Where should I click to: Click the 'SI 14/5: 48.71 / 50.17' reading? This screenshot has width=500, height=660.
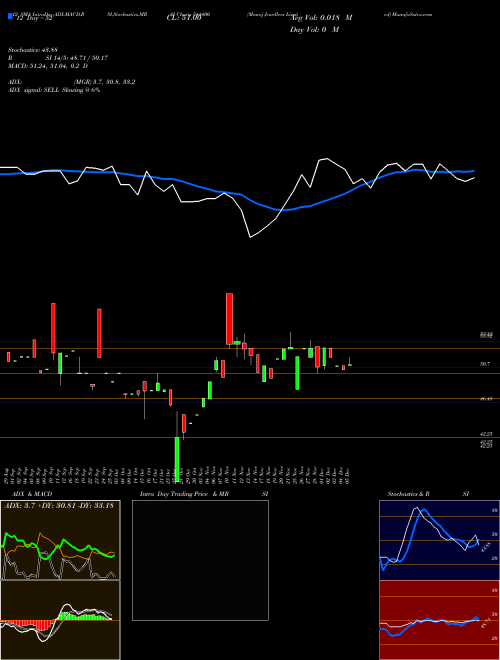tap(77, 58)
